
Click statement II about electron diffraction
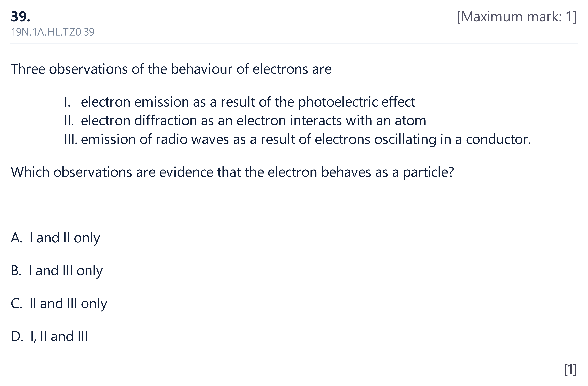[245, 121]
